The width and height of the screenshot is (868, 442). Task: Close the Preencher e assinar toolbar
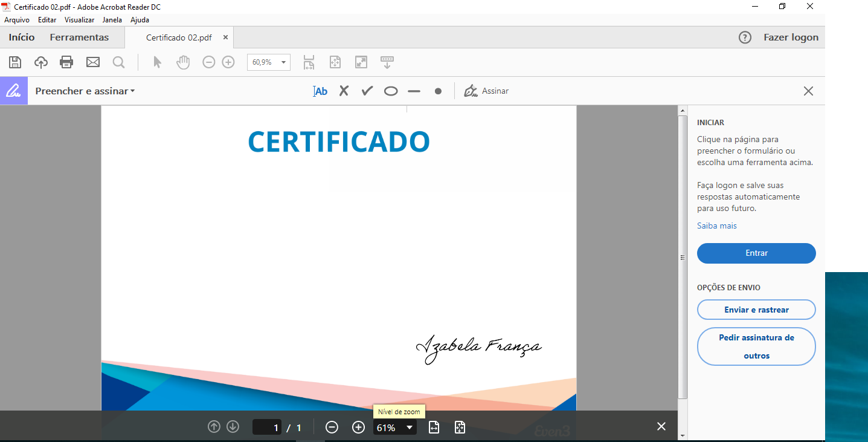[808, 91]
